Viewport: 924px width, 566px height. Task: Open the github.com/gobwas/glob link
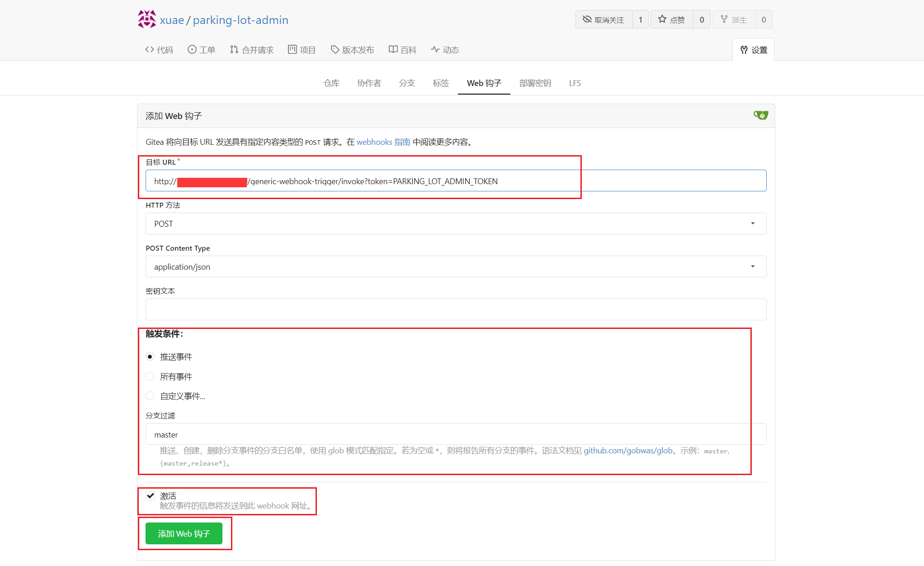pyautogui.click(x=628, y=451)
